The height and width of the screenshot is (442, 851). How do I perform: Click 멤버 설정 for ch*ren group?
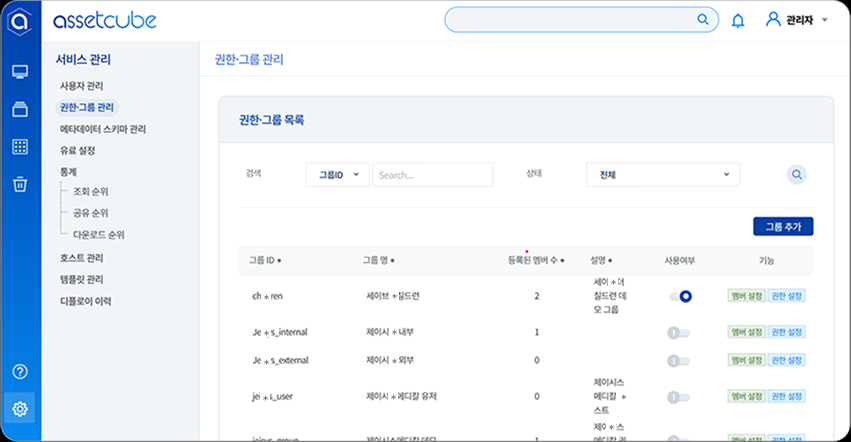(747, 296)
